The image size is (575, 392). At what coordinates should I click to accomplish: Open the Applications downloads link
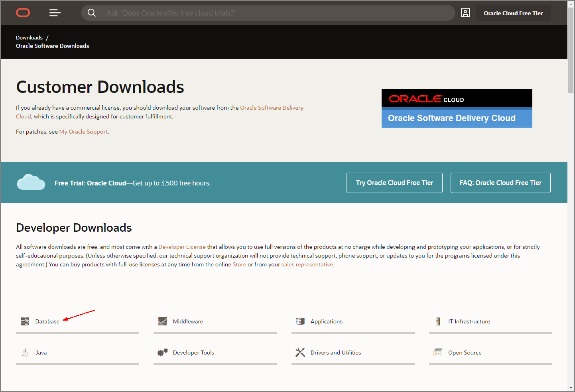327,321
